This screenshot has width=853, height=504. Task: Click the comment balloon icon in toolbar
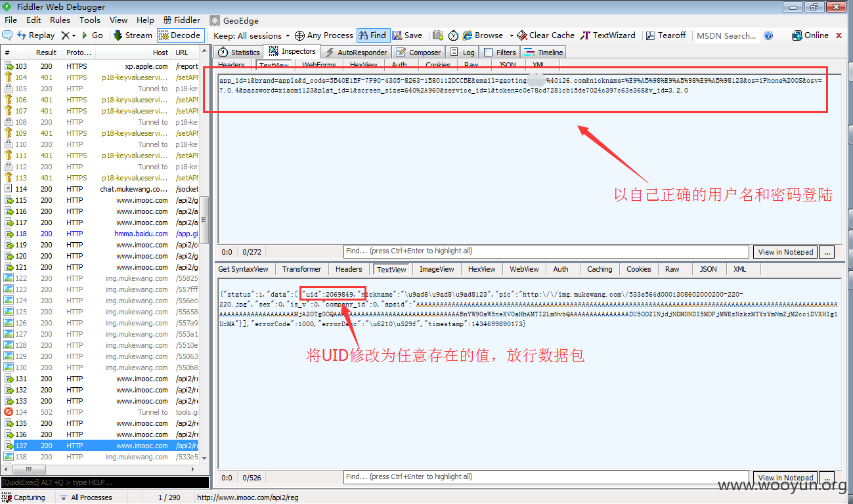7,35
